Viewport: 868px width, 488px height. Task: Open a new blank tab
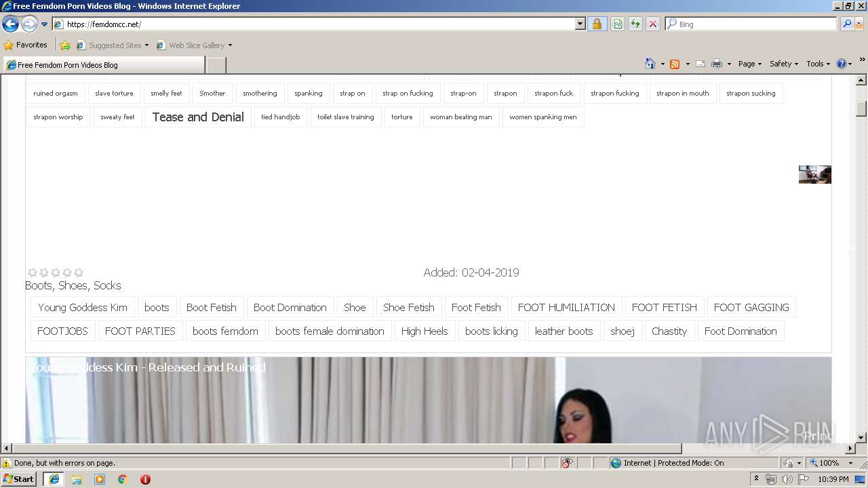[x=216, y=65]
